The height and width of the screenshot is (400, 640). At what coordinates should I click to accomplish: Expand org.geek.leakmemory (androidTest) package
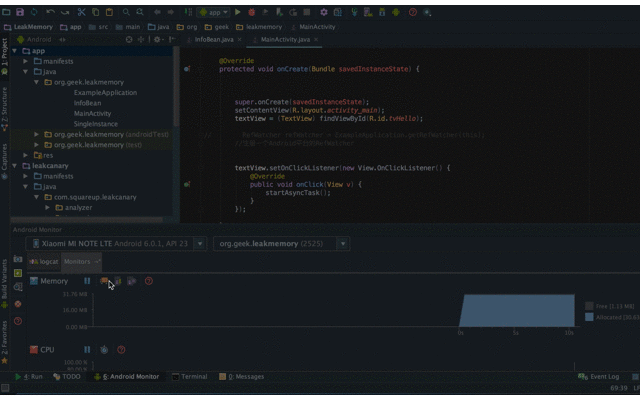[x=36, y=134]
